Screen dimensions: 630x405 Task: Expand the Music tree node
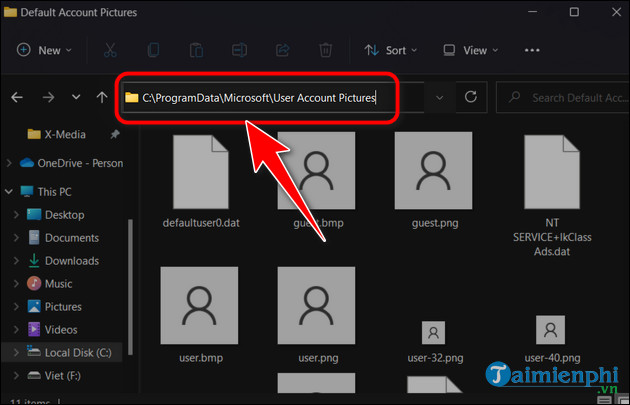point(16,284)
